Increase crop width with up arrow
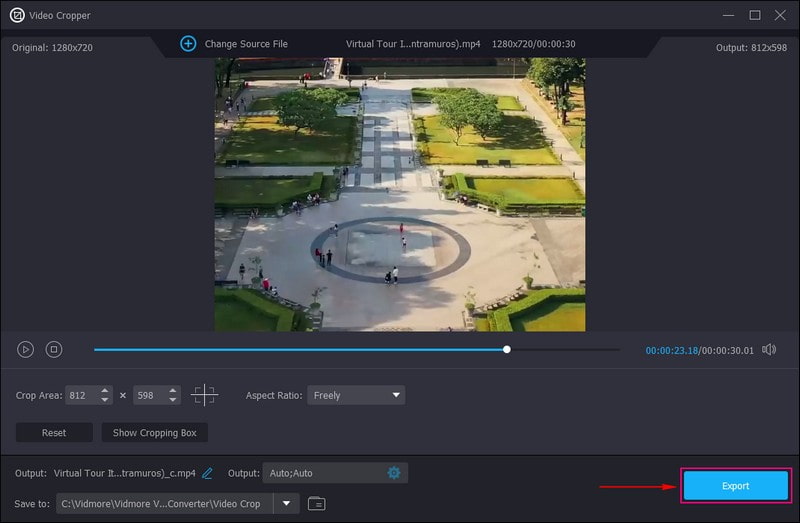800x523 pixels. tap(106, 390)
